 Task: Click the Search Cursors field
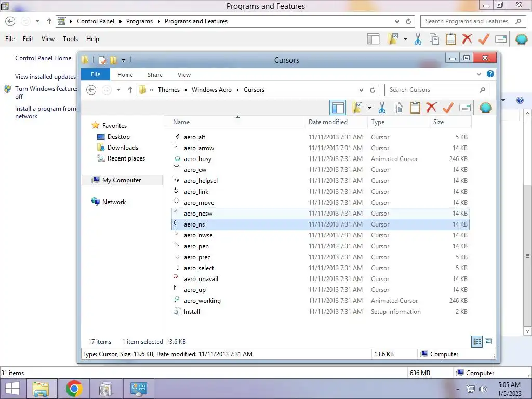(x=437, y=90)
